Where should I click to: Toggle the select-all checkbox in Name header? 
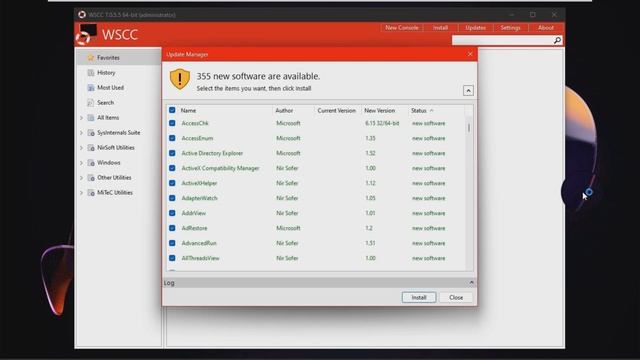(x=172, y=110)
